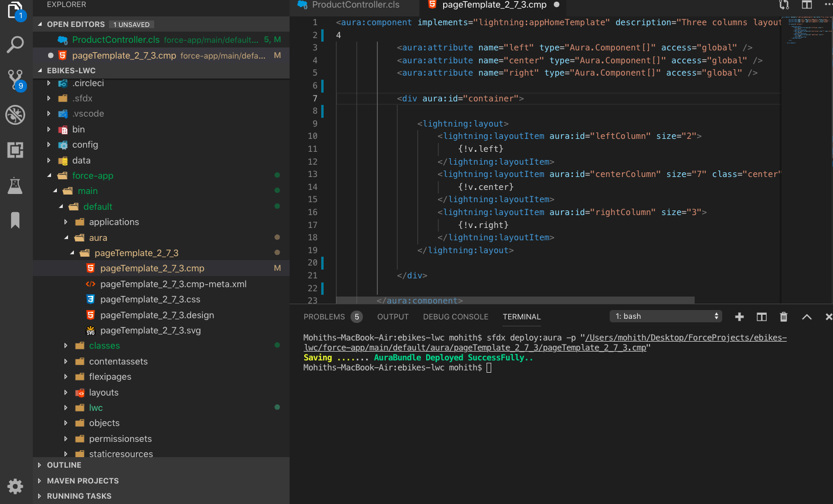
Task: Open Source Control view with 9 changes
Action: pyautogui.click(x=15, y=80)
